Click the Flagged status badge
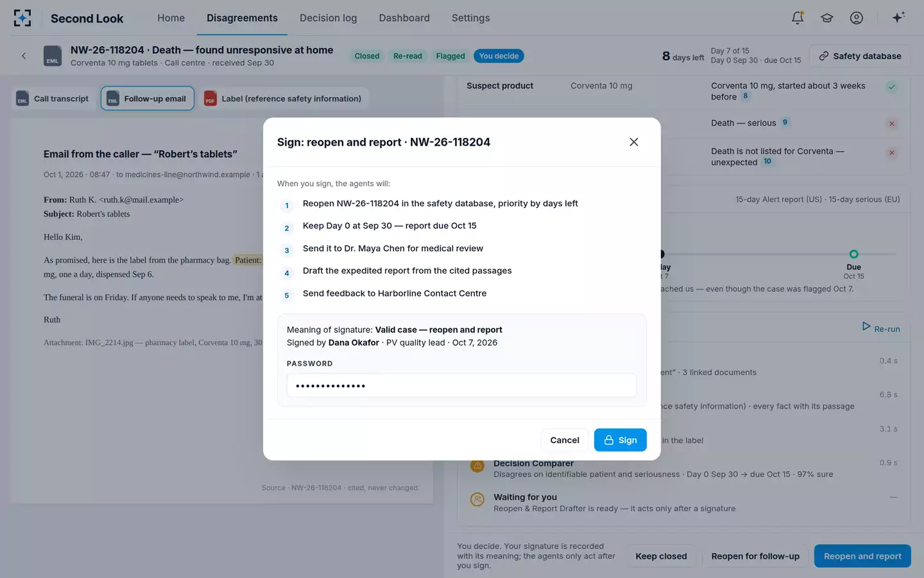This screenshot has height=578, width=924. 450,56
